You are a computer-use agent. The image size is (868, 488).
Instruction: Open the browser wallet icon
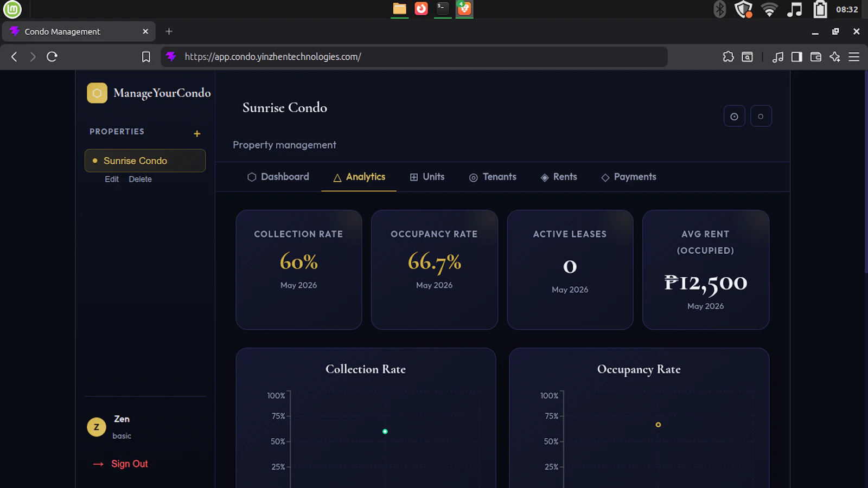pyautogui.click(x=815, y=56)
